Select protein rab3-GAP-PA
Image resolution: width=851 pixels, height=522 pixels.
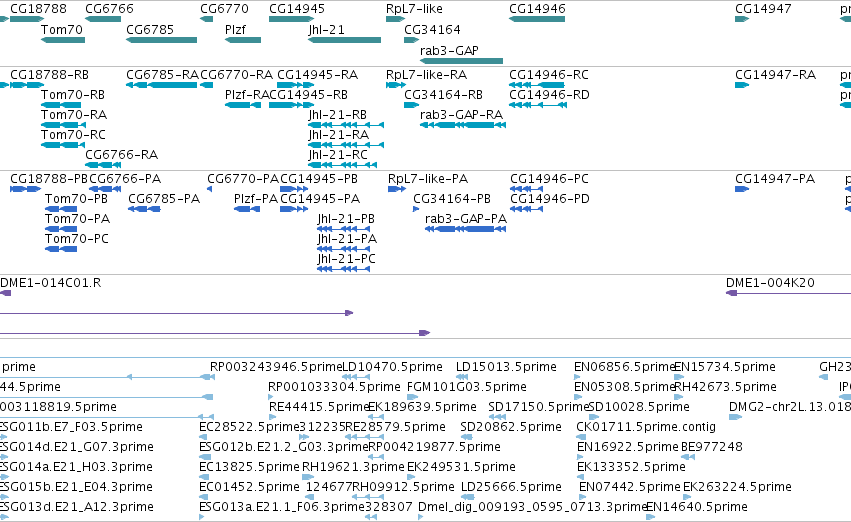pyautogui.click(x=466, y=229)
